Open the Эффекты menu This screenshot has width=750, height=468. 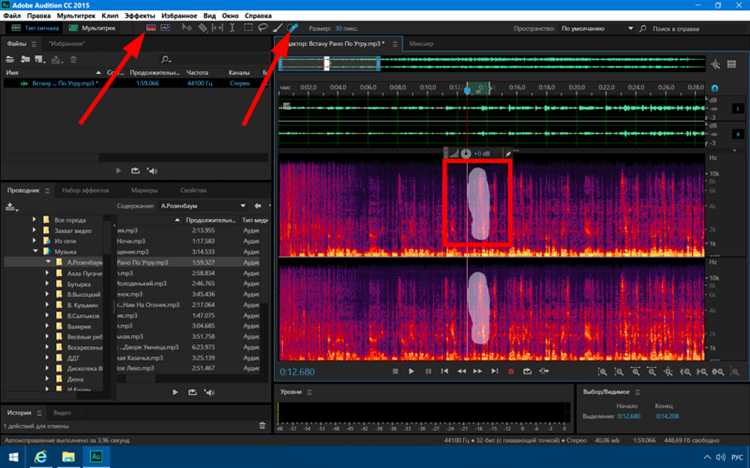click(140, 16)
